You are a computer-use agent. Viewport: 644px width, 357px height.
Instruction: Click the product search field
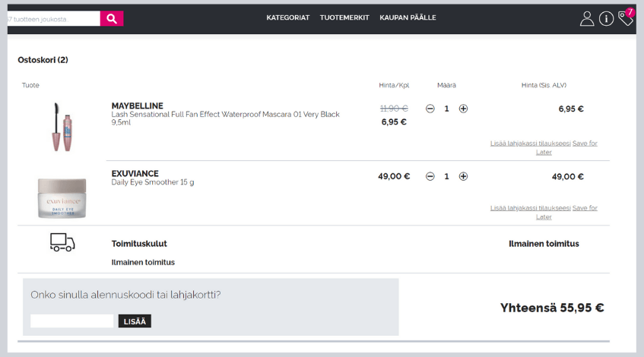pyautogui.click(x=50, y=19)
